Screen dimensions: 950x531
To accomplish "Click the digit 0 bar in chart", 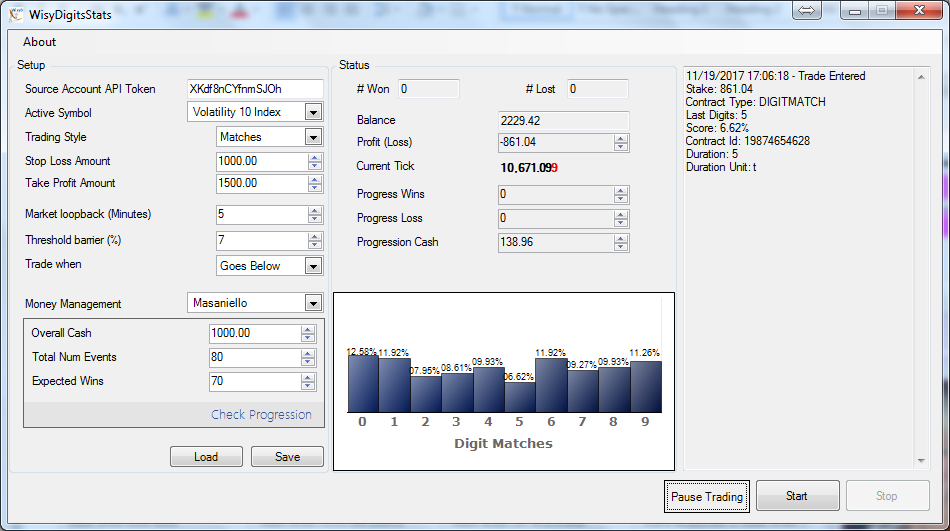I will [x=363, y=384].
